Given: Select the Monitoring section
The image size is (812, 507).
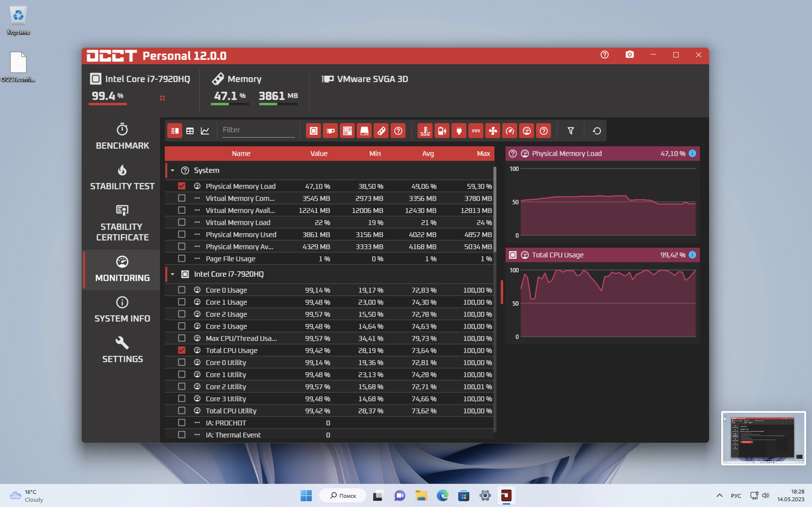Looking at the screenshot, I should click(122, 269).
